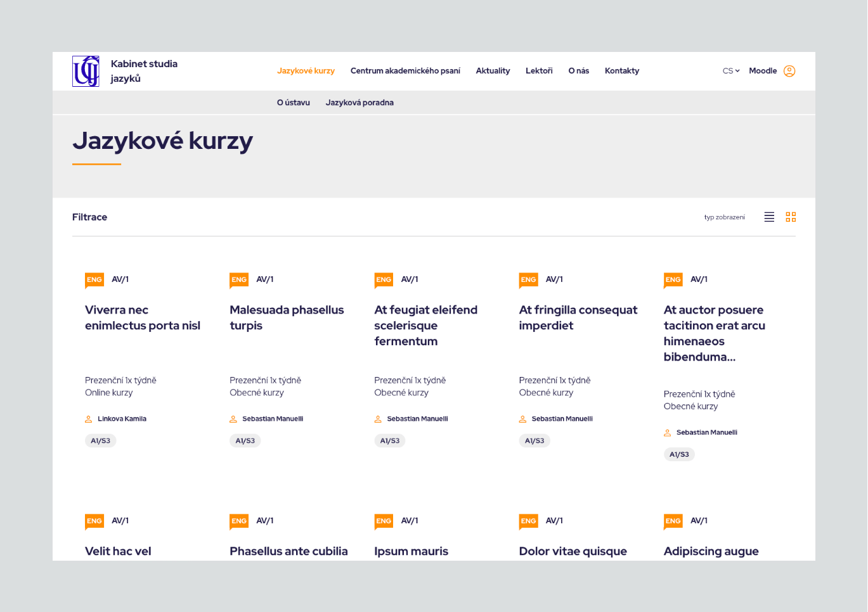Image resolution: width=868 pixels, height=612 pixels.
Task: Click lecturer icon on At feugiat card
Action: 378,419
